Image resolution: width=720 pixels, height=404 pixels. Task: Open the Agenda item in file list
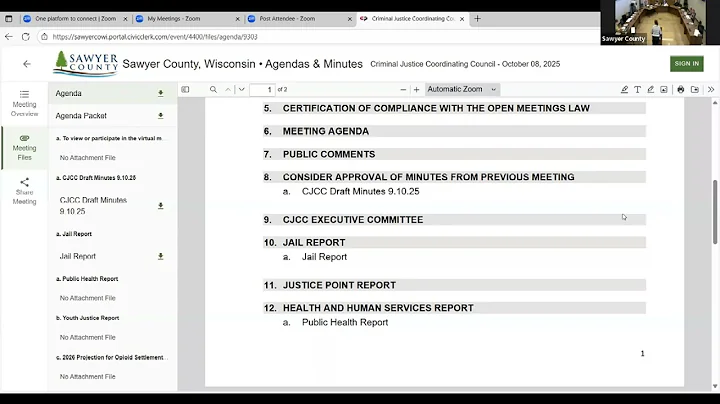68,93
